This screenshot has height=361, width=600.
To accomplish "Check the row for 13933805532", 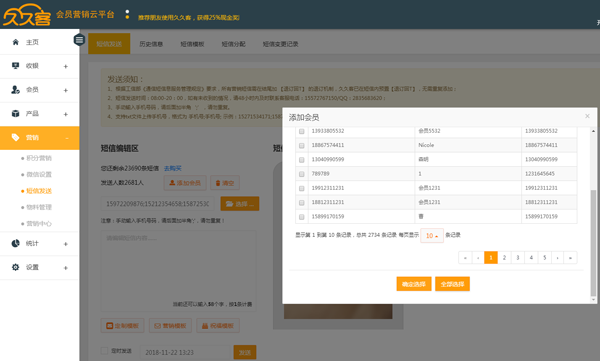I will (302, 131).
